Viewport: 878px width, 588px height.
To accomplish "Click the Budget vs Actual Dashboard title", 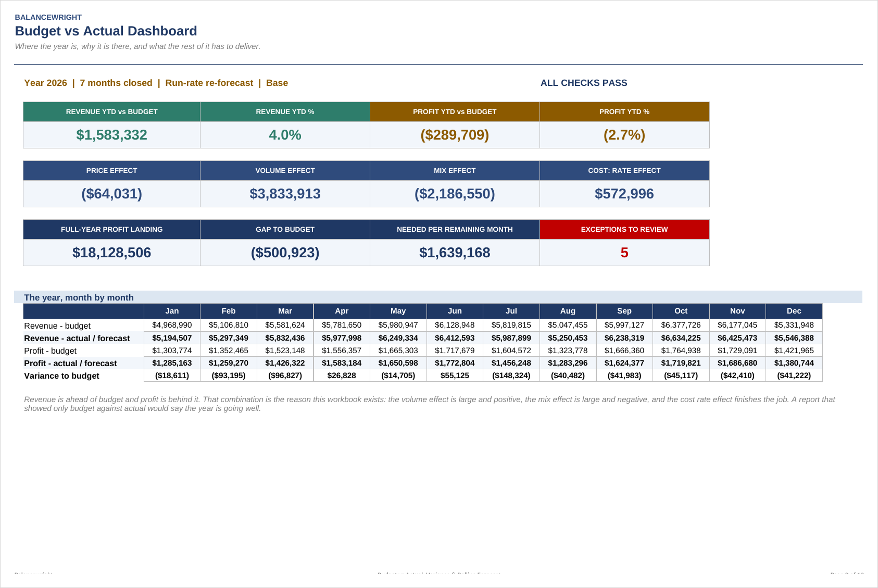I will [x=106, y=31].
